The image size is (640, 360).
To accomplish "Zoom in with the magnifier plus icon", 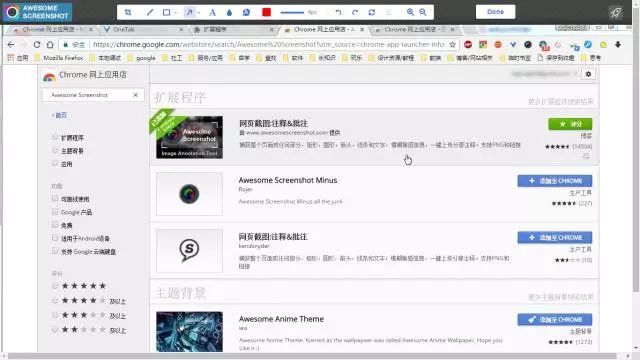I will tap(410, 12).
